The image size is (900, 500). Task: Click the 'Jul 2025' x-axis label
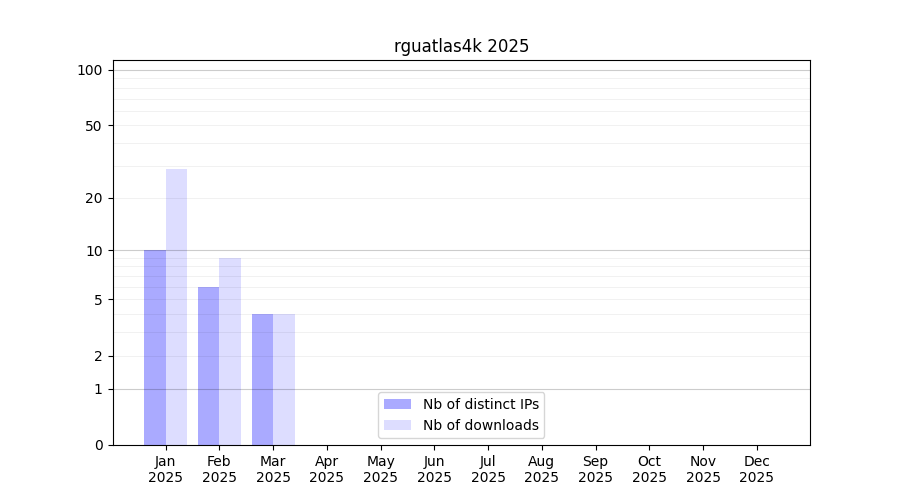[488, 469]
